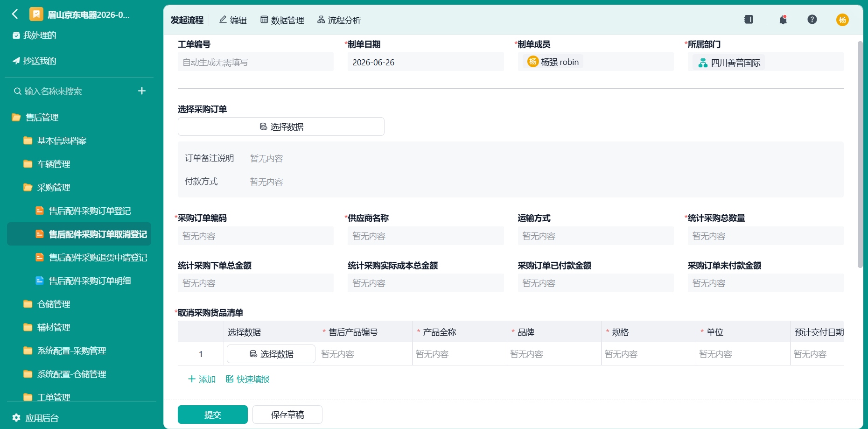The height and width of the screenshot is (429, 868).
Task: Click the 预计交付日期 column header
Action: (818, 332)
